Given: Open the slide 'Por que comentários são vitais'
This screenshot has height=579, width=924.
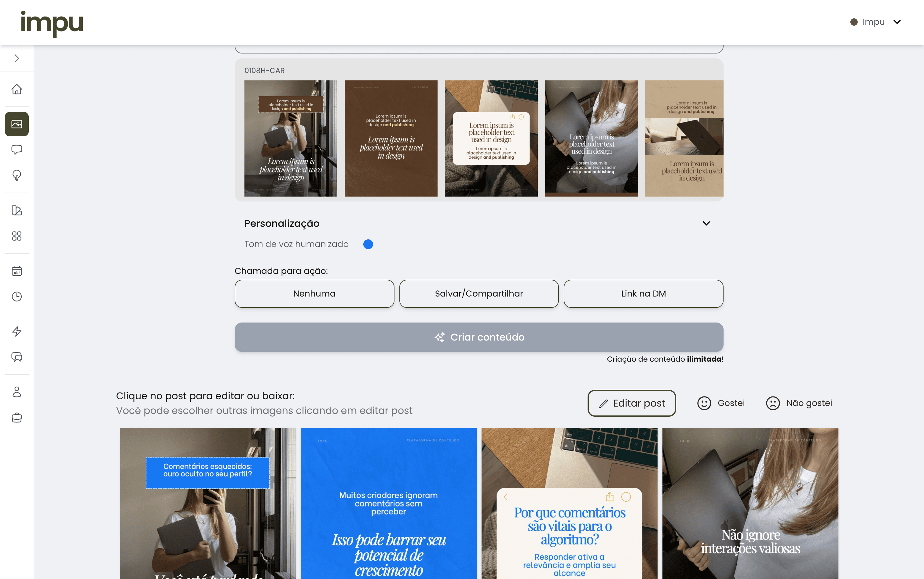Looking at the screenshot, I should pyautogui.click(x=570, y=503).
